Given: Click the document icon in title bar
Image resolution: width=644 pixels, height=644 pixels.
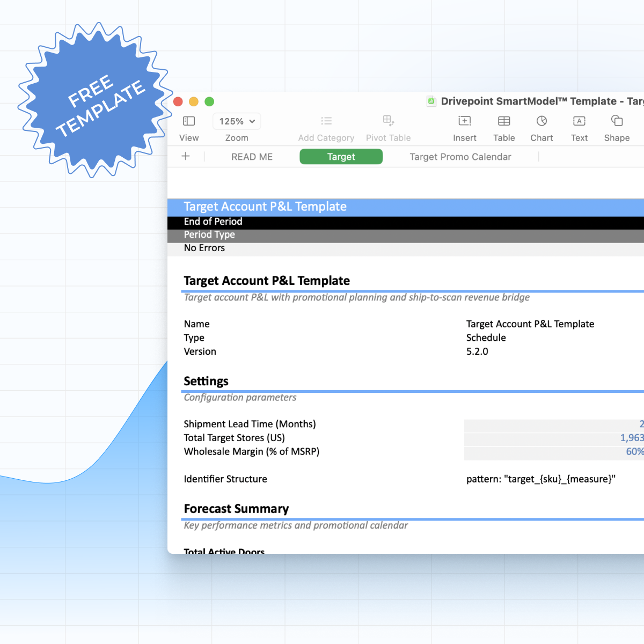Looking at the screenshot, I should pos(431,101).
